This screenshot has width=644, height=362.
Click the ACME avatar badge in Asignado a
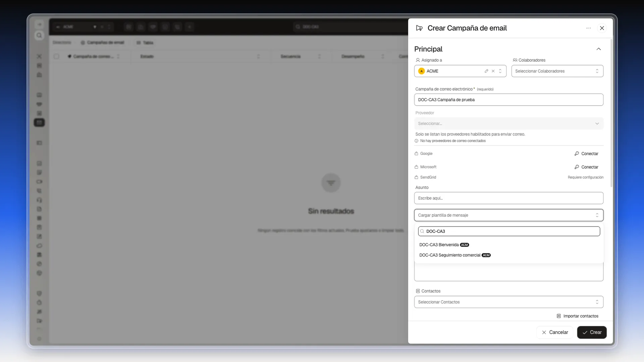(x=421, y=71)
